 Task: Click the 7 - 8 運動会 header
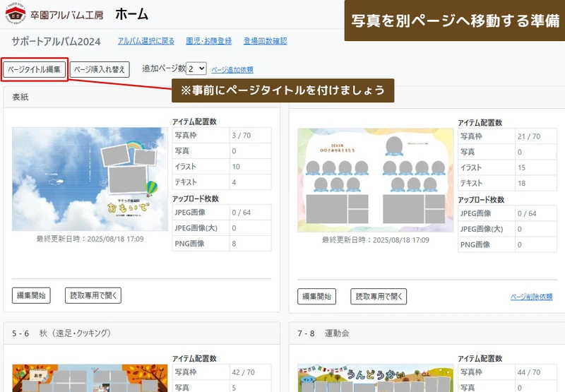point(427,333)
